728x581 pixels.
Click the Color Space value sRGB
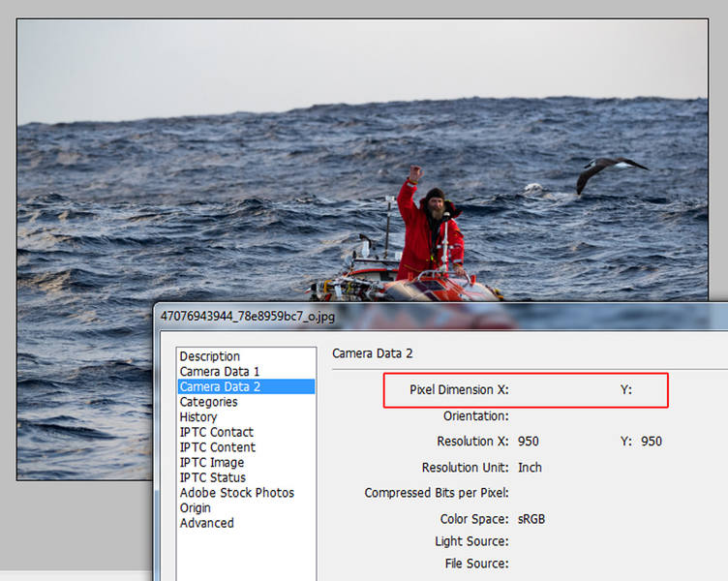coord(531,519)
